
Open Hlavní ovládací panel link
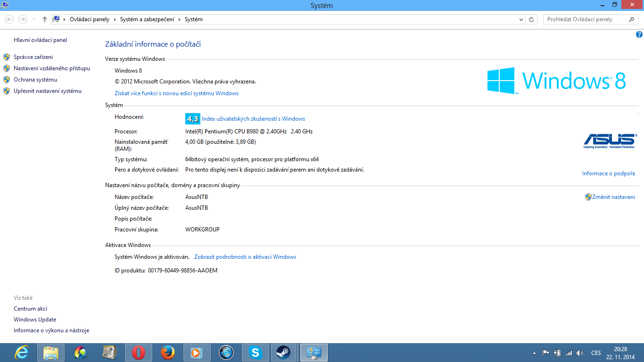click(41, 40)
